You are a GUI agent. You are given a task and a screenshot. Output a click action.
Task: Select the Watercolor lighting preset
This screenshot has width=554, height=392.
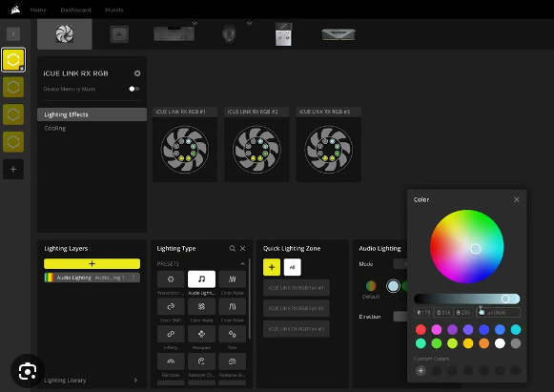pos(171,279)
